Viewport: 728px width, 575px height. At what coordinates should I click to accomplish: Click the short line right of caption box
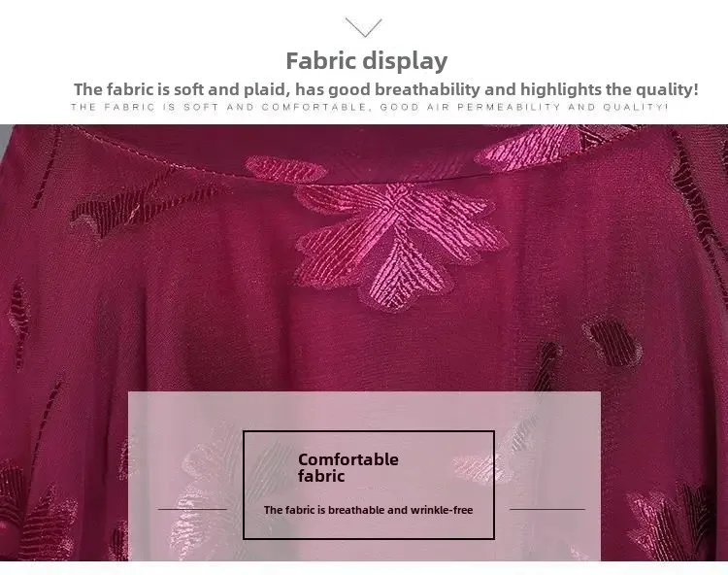tap(547, 509)
